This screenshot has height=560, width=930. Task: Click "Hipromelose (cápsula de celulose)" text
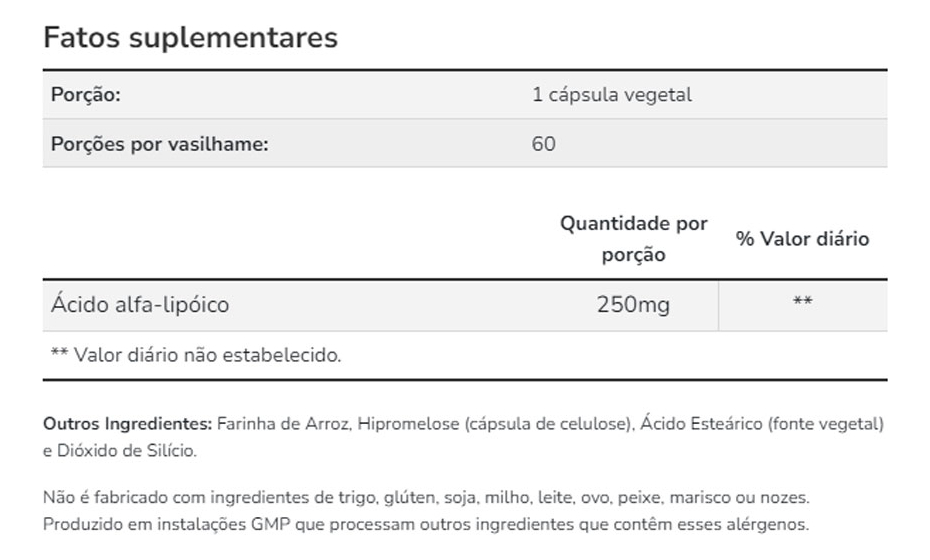click(496, 424)
